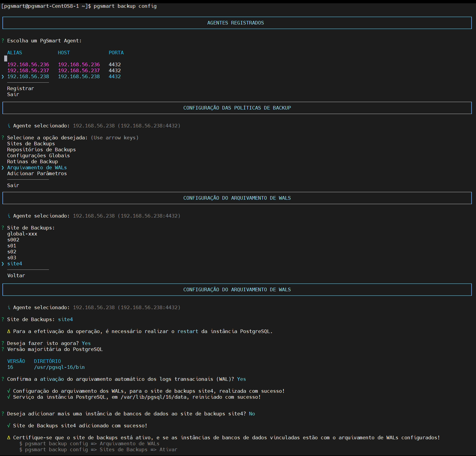This screenshot has height=456, width=476.
Task: Click directory path /usr/pgsql-16/bin
Action: tap(59, 367)
